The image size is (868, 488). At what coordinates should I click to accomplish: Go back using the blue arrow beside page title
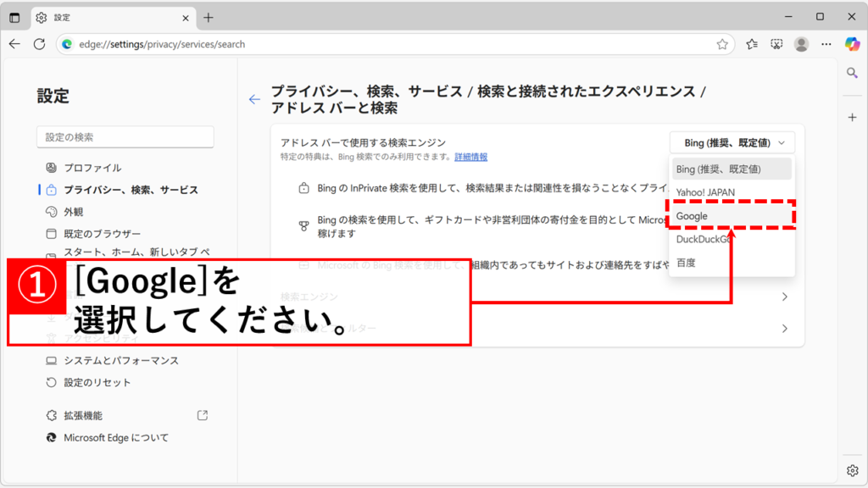pos(254,100)
